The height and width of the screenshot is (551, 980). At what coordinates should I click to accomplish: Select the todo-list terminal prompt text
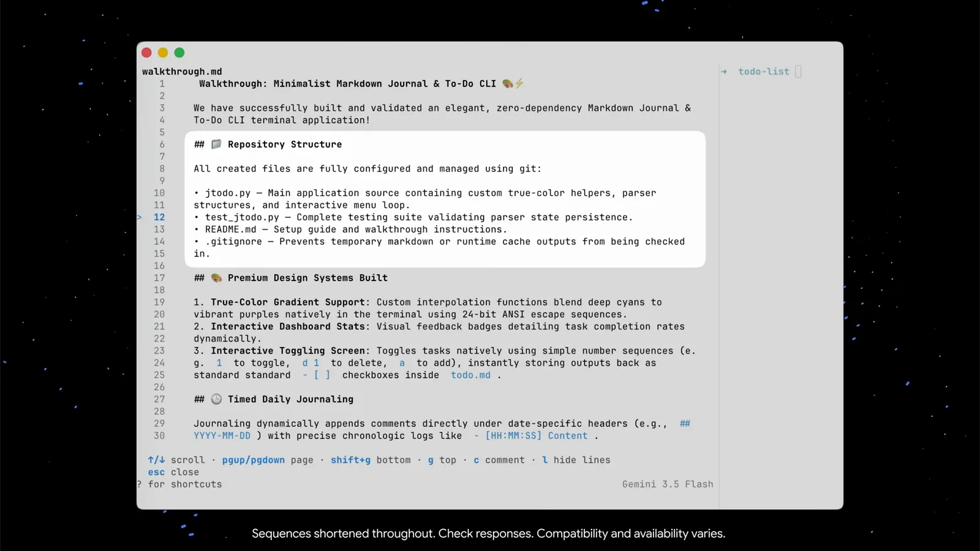click(764, 72)
